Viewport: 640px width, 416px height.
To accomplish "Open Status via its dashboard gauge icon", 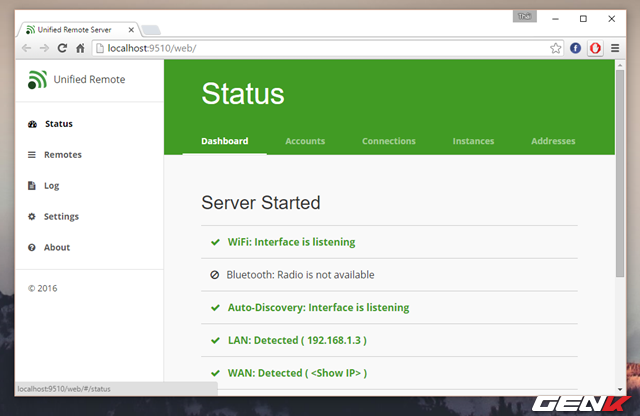I will coord(32,124).
